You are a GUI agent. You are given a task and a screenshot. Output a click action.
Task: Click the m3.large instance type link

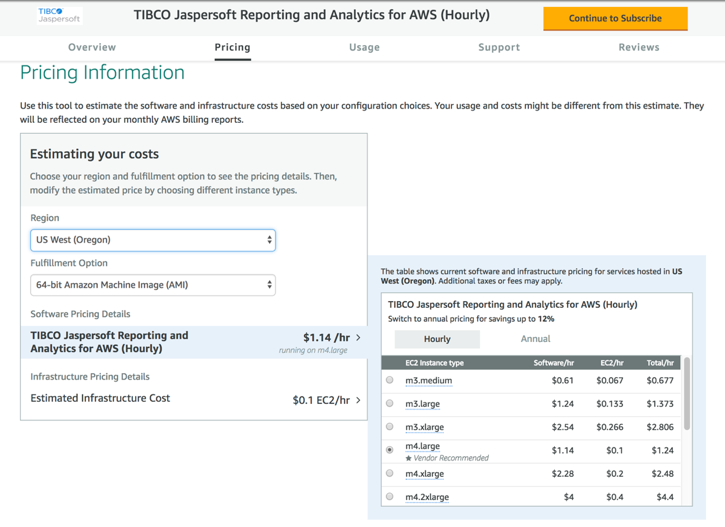point(423,404)
